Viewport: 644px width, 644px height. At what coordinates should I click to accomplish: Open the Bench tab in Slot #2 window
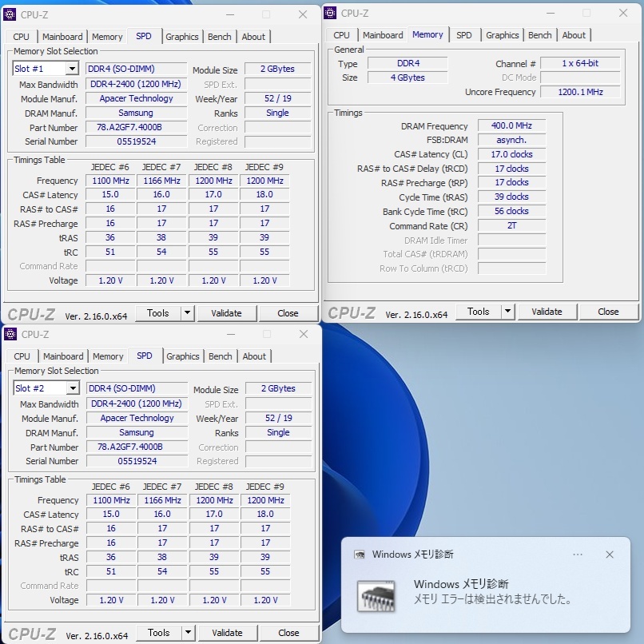pos(221,356)
